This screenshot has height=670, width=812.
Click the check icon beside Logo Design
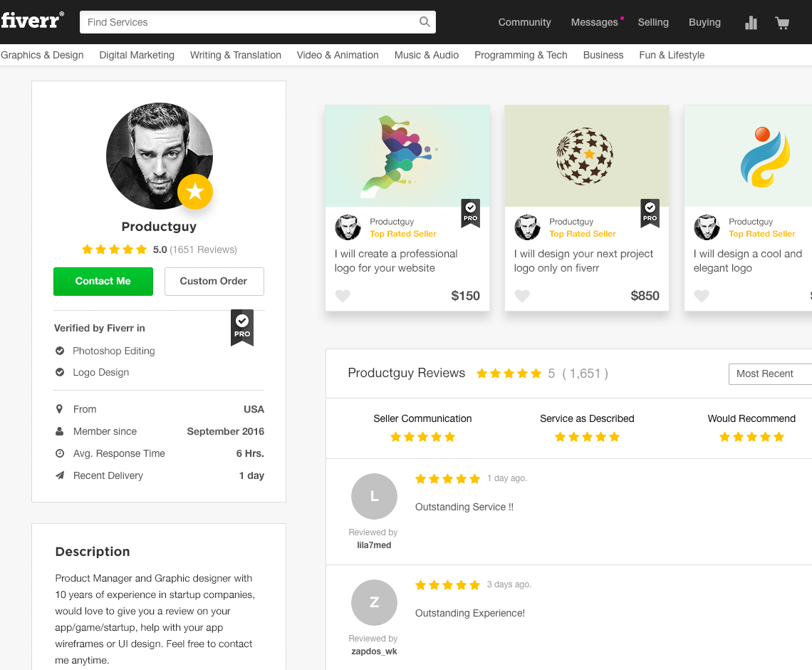point(60,372)
